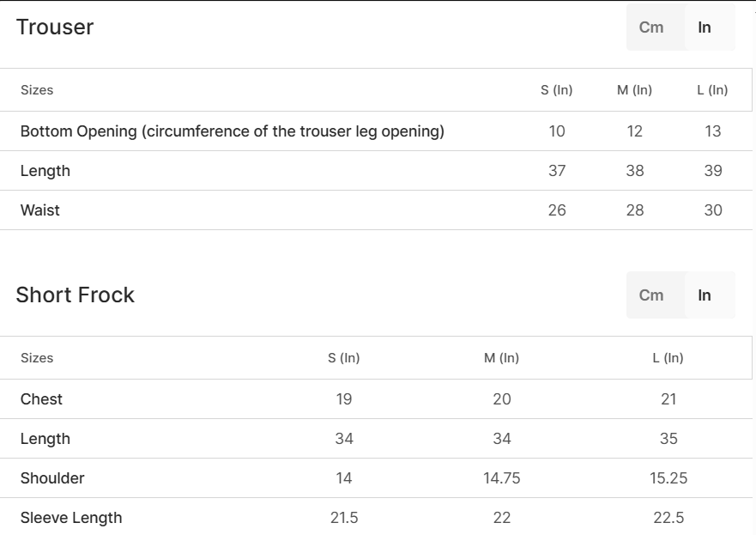Click the Trouser Waist row label
Viewport: 756px width, 535px height.
(40, 210)
